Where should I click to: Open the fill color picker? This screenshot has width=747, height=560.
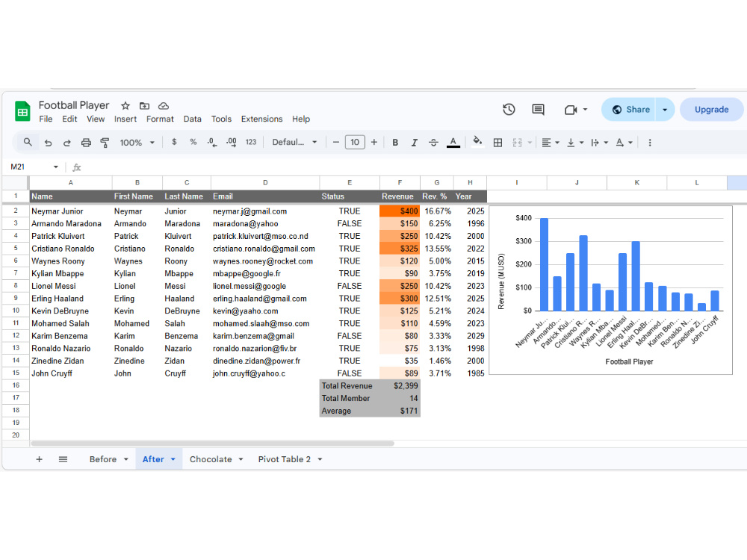pos(477,141)
